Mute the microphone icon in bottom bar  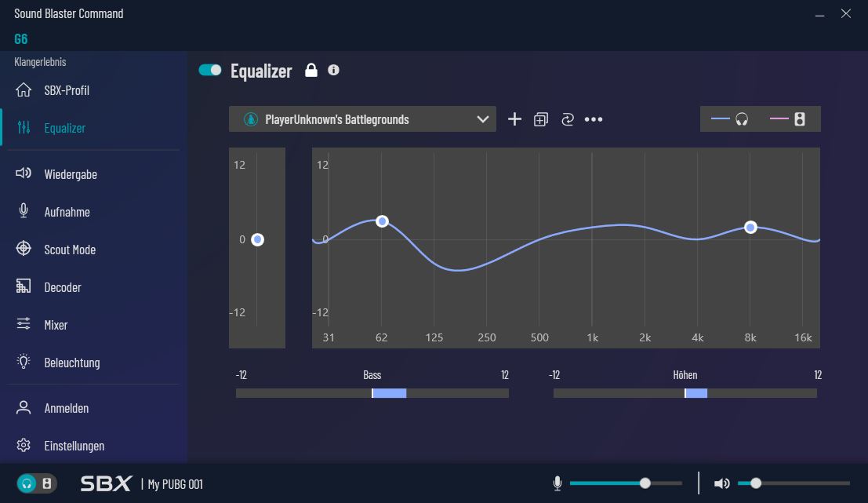tap(557, 483)
